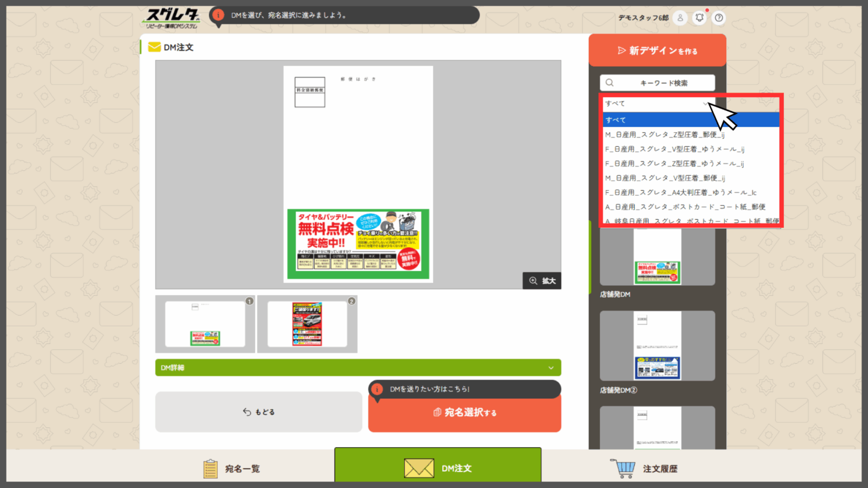Click info icon beside DMを送りたい方はこちら

377,389
